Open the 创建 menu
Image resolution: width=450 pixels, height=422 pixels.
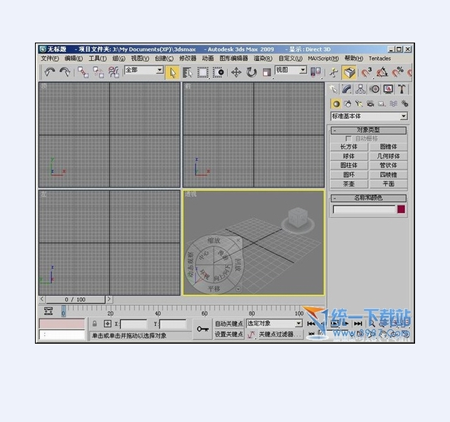(x=164, y=58)
